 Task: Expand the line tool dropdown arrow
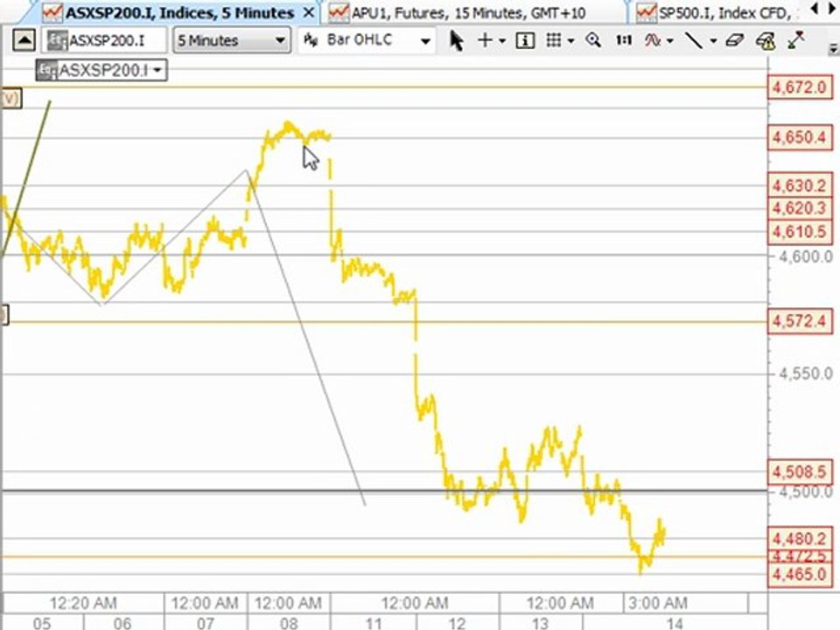pyautogui.click(x=713, y=41)
